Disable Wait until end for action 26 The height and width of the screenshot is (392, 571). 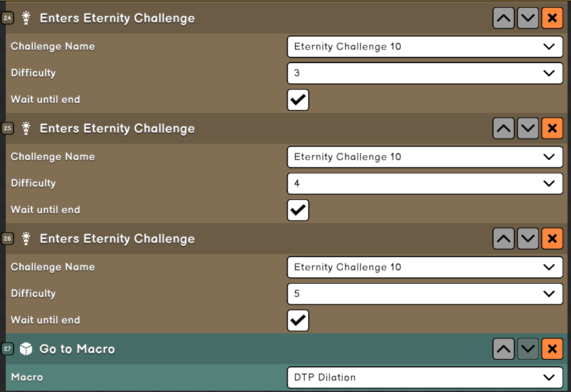[298, 320]
